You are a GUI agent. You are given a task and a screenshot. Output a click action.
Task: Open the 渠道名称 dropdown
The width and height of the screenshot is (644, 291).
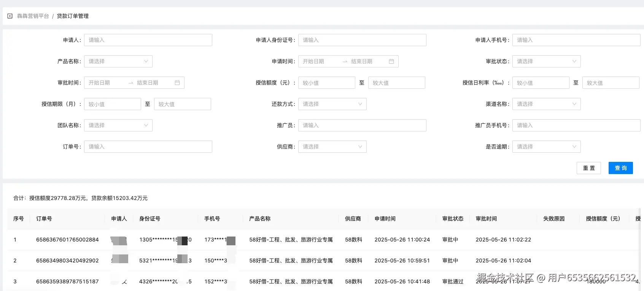547,104
